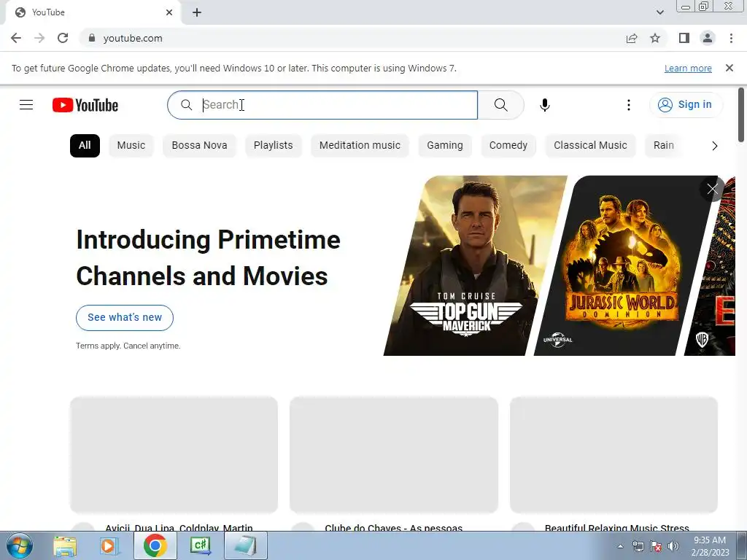The height and width of the screenshot is (560, 747).
Task: Click the browser forward arrow
Action: pos(39,38)
